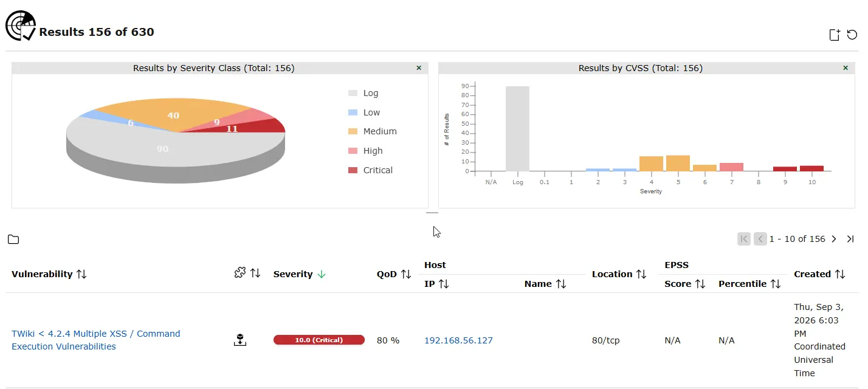The height and width of the screenshot is (389, 868).
Task: Click the severity 4 bar in CVSS chart
Action: [651, 164]
